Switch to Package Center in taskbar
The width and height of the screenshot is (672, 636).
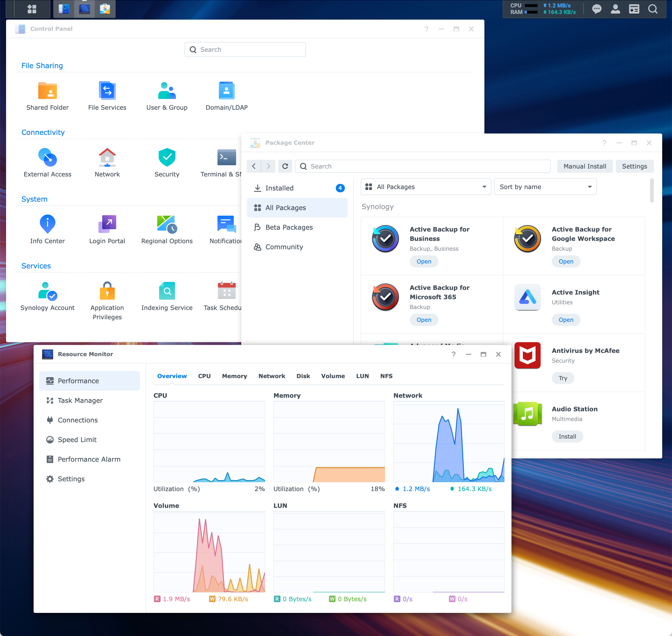pyautogui.click(x=105, y=9)
